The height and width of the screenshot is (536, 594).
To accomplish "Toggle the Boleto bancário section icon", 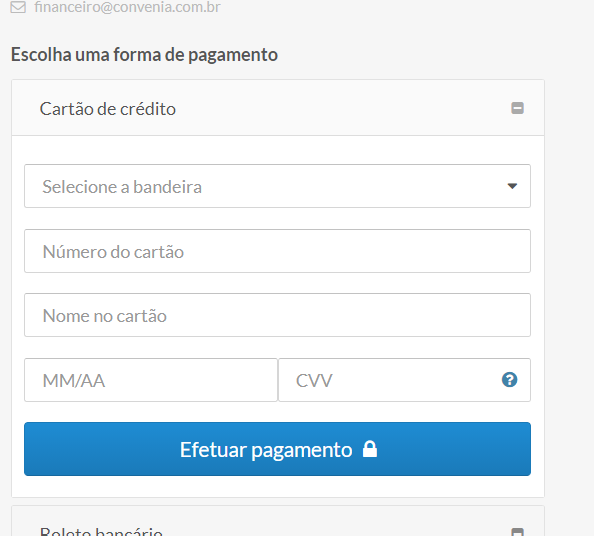I will [517, 532].
